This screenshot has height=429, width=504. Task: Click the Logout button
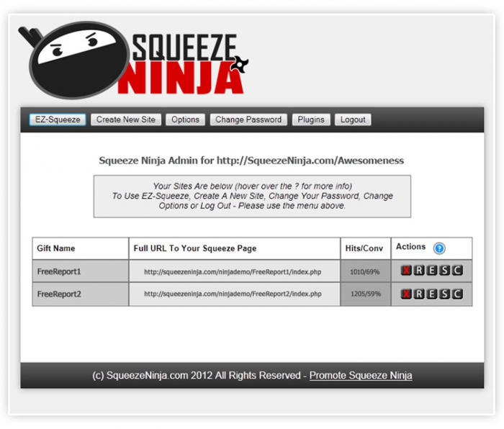pos(353,119)
